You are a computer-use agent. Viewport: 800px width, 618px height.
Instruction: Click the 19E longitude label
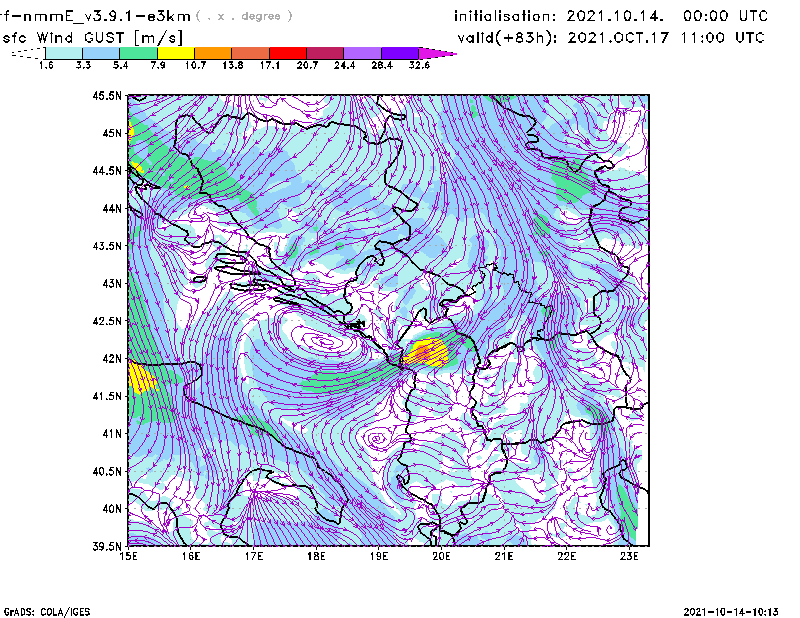tap(379, 556)
